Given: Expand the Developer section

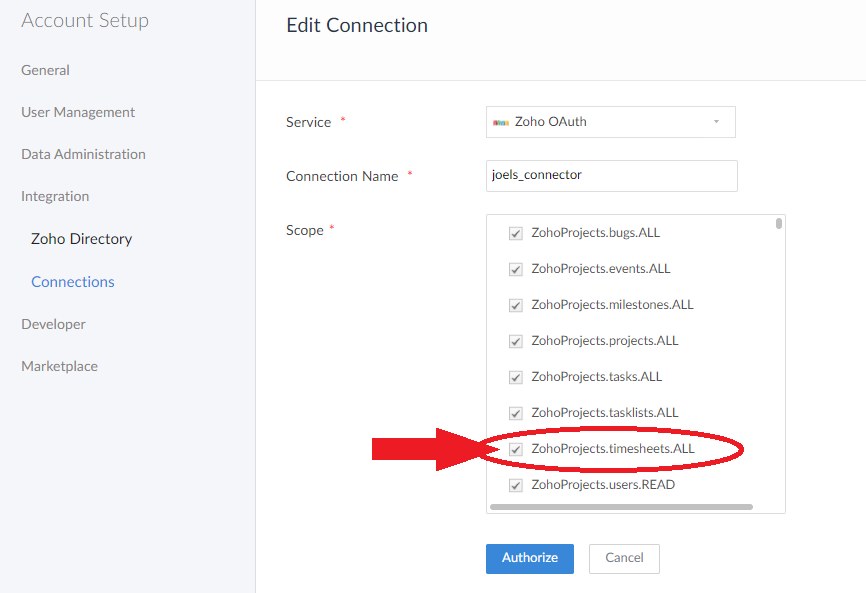Looking at the screenshot, I should click(53, 324).
